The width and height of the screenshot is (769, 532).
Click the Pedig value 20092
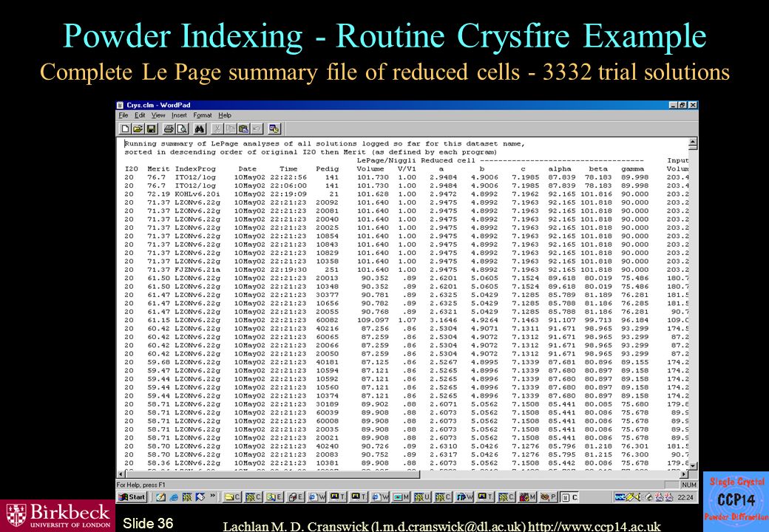(327, 202)
